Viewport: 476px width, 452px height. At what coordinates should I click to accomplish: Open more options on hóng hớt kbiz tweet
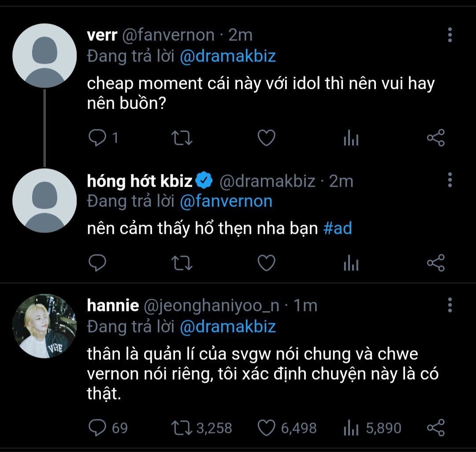click(x=450, y=180)
